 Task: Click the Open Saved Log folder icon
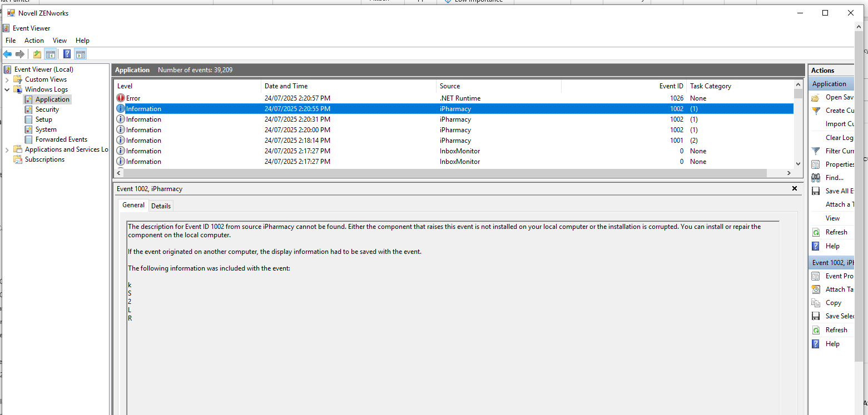click(816, 97)
